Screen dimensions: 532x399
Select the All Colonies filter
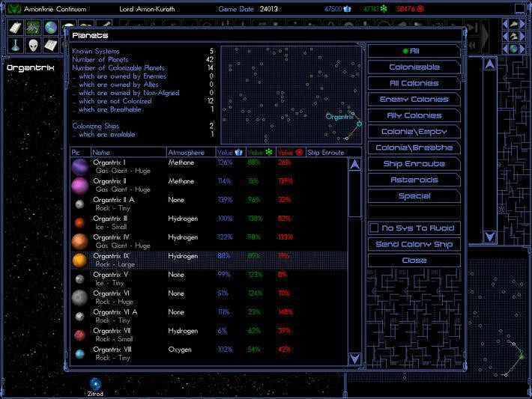coord(414,83)
